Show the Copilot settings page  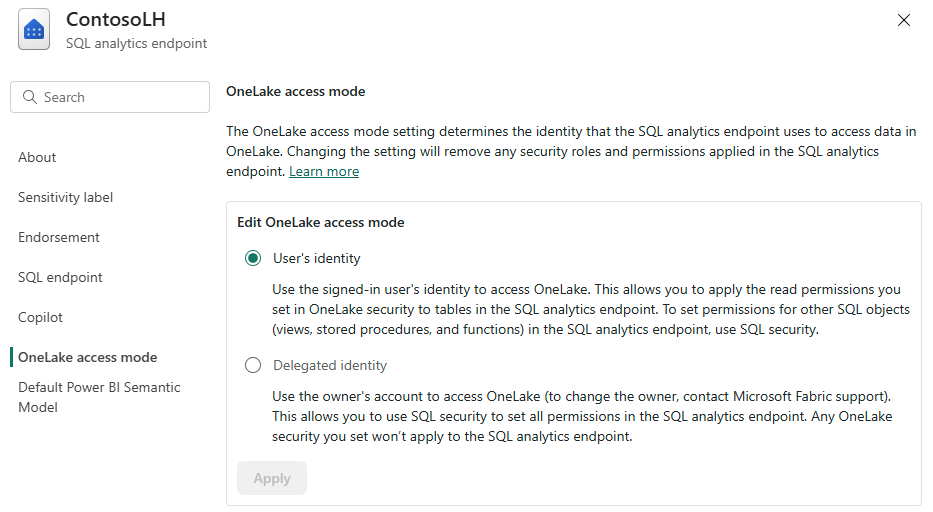40,317
